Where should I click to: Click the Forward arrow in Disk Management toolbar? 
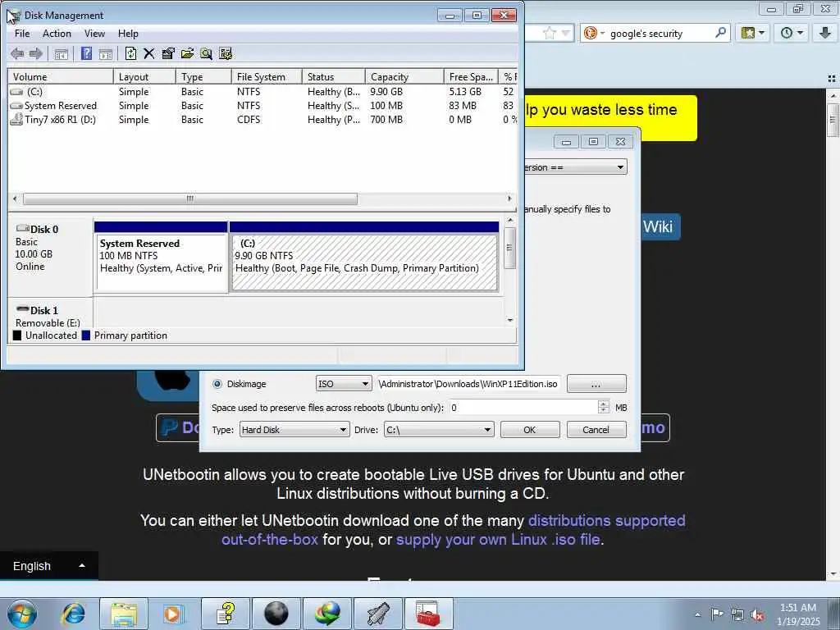pos(36,53)
